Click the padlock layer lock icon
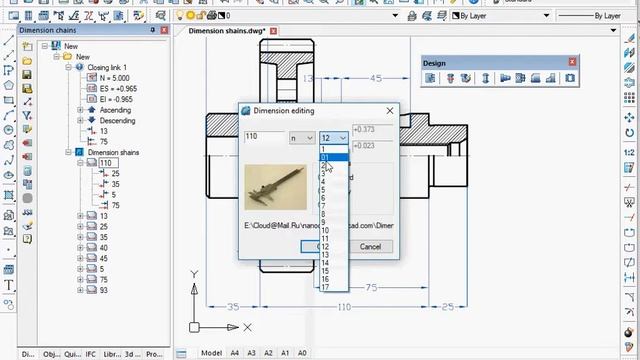 [x=200, y=16]
